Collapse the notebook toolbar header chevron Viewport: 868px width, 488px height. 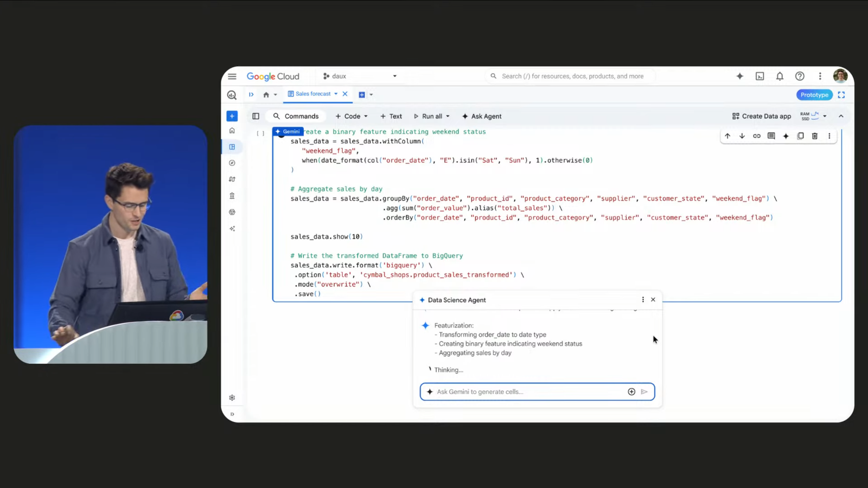pyautogui.click(x=841, y=116)
